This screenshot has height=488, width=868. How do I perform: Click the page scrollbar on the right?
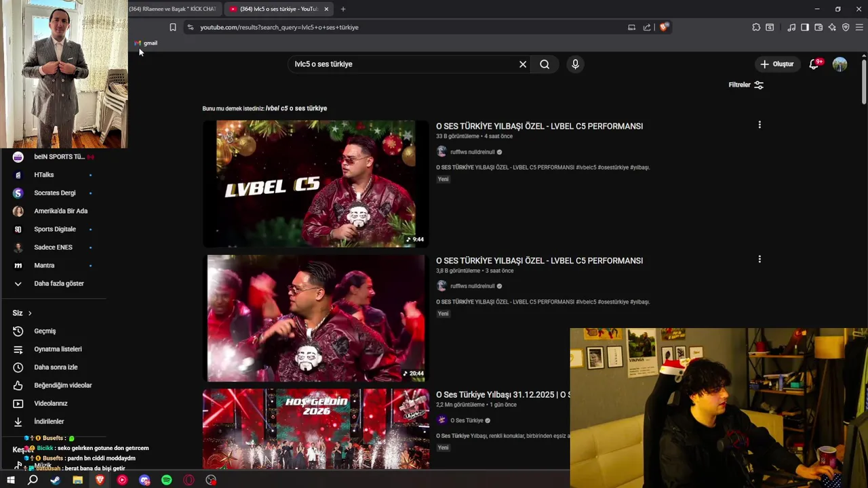click(x=864, y=81)
